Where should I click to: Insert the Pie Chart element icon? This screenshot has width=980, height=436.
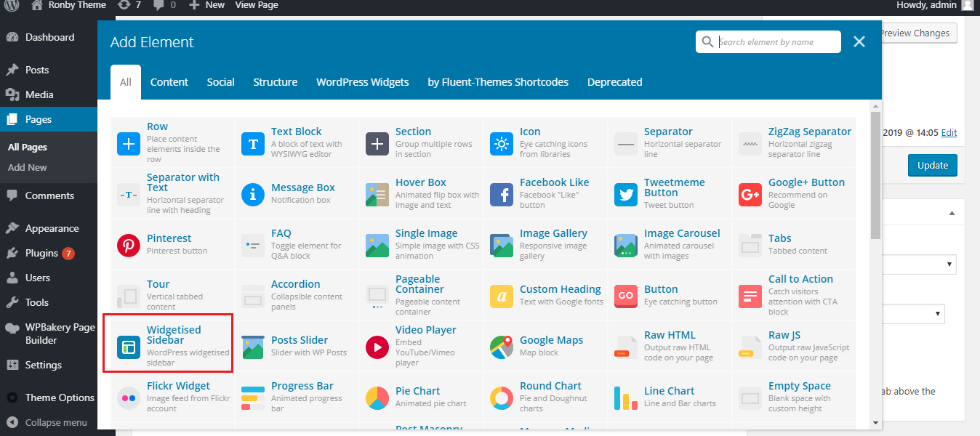click(377, 398)
